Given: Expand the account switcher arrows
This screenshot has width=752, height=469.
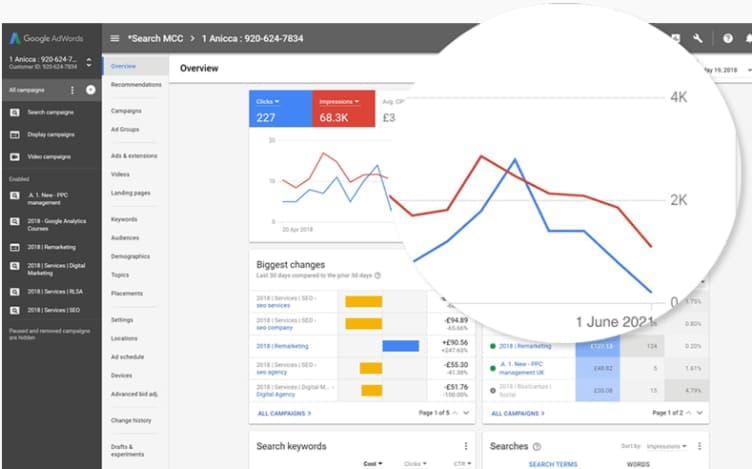Looking at the screenshot, I should coord(89,62).
